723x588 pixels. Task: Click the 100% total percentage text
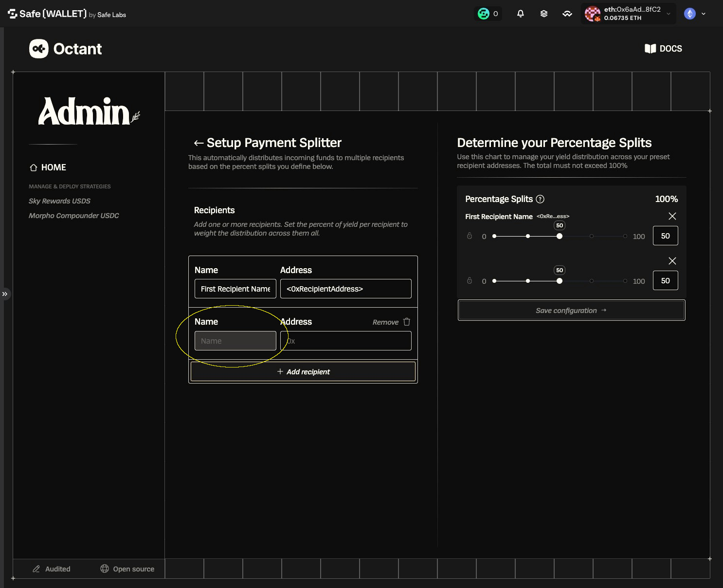point(667,199)
